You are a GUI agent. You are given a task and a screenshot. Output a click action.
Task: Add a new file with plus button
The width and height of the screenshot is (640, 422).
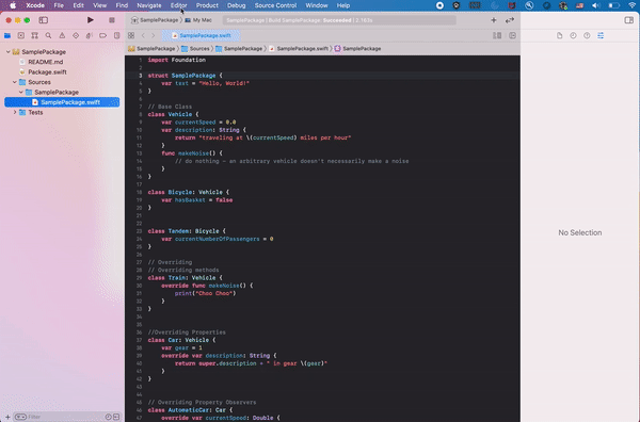click(x=7, y=417)
